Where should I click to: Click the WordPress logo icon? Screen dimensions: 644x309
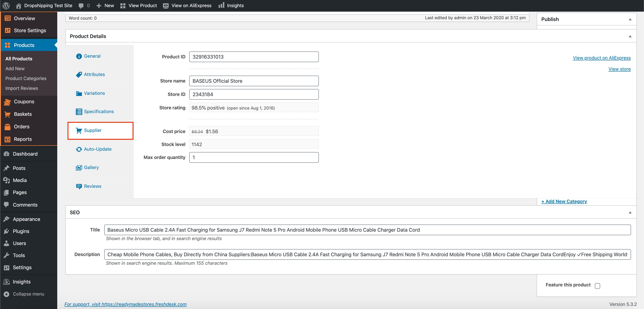(6, 6)
